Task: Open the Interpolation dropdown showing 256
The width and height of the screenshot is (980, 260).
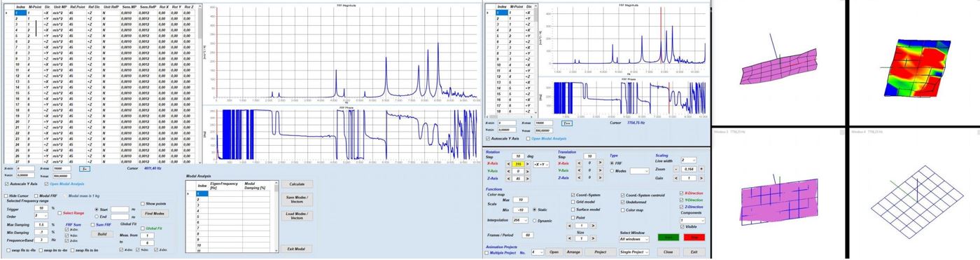Action: (520, 220)
